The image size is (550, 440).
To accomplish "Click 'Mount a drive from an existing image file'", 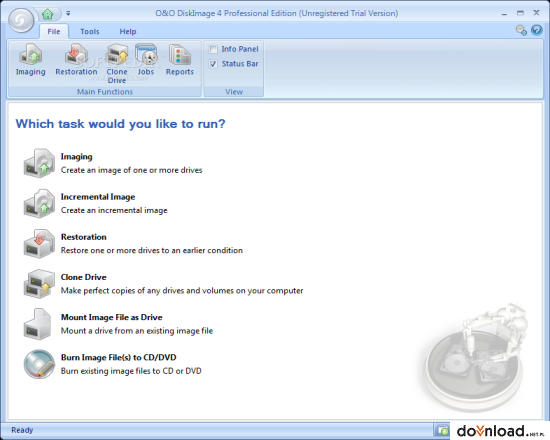I will [x=137, y=331].
